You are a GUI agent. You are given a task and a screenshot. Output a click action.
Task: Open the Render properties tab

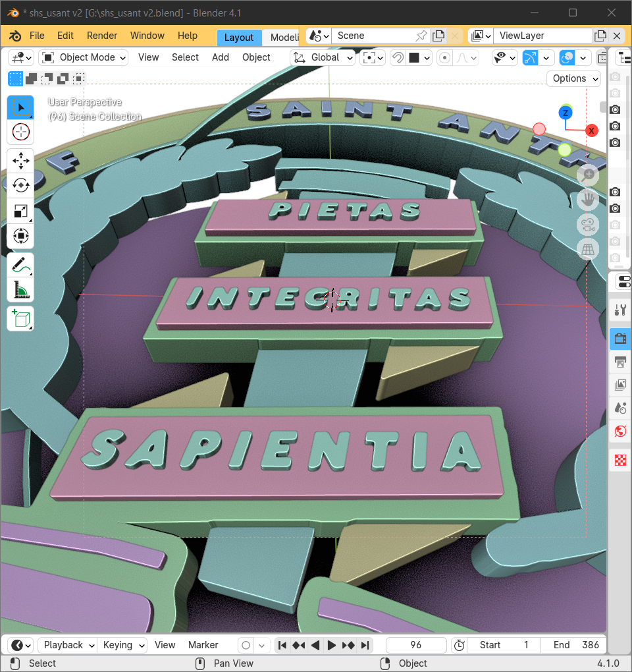click(620, 339)
